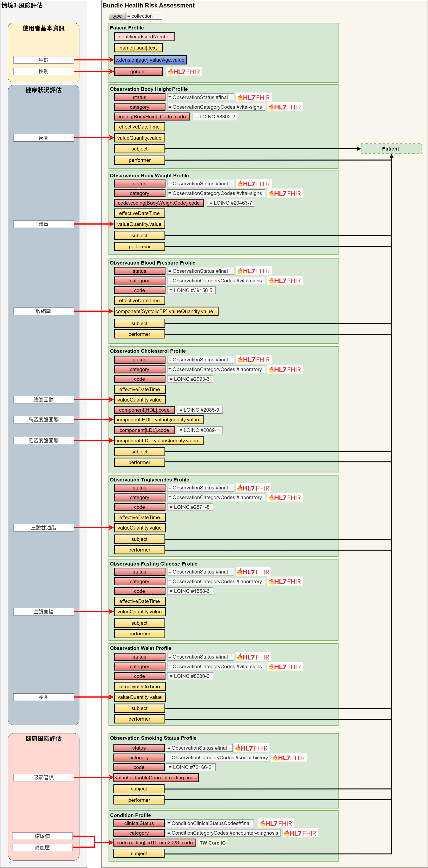Select the dashed Patient reference box
Viewport: 428px width, 868px height.
(x=391, y=149)
